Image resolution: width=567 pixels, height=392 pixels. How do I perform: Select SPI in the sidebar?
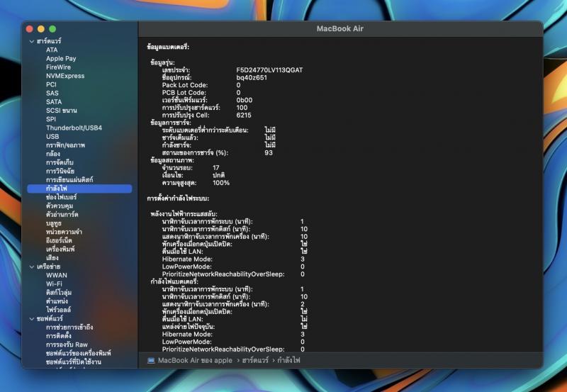point(51,119)
